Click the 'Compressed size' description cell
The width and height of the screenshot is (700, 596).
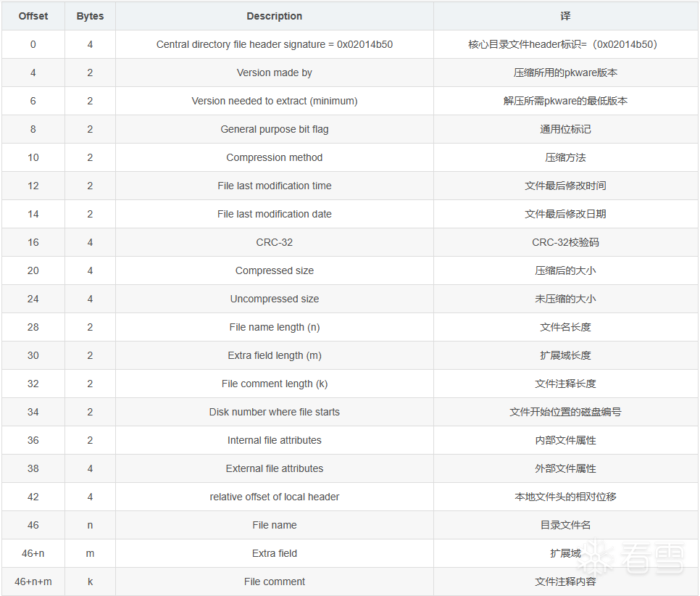pos(275,270)
